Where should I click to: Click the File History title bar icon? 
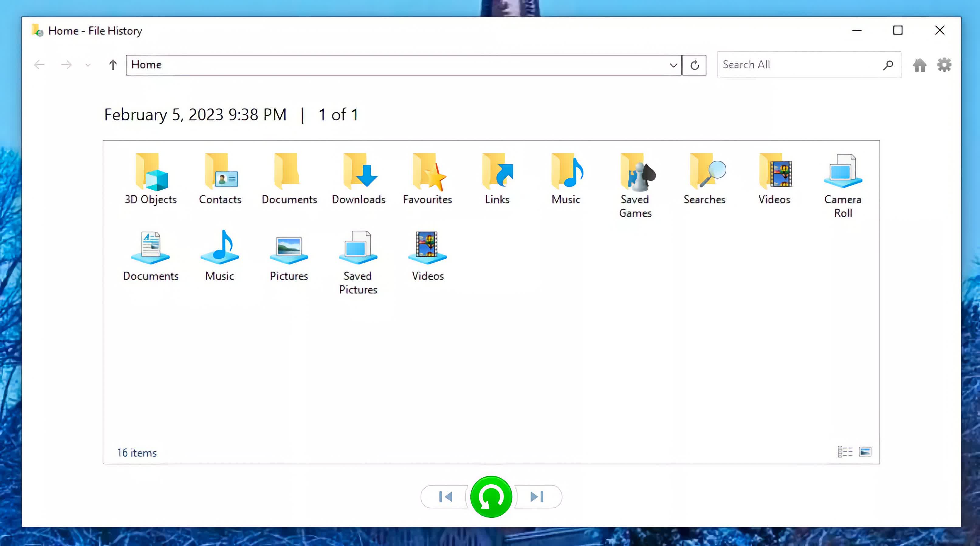coord(37,30)
